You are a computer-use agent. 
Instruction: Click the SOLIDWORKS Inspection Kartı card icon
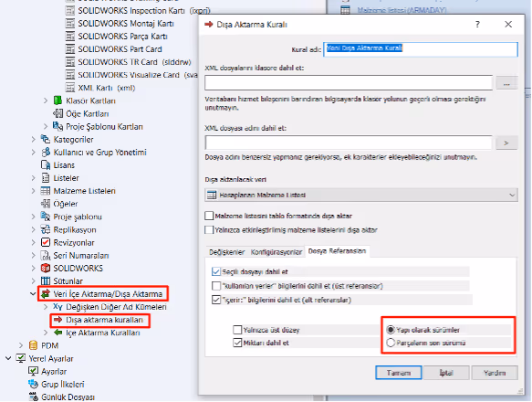[70, 11]
